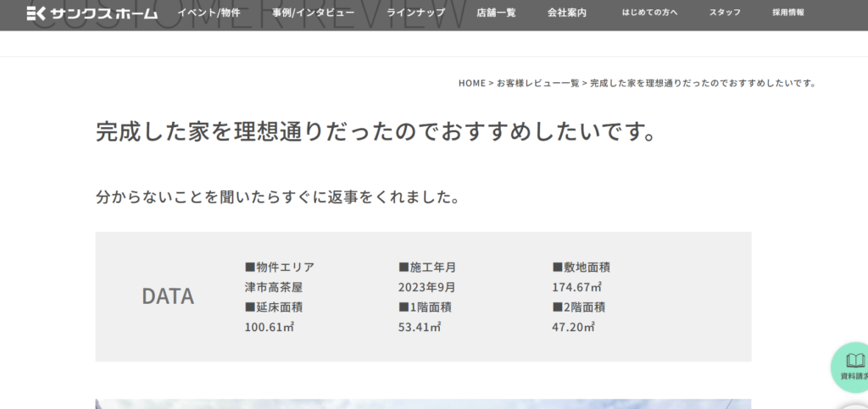This screenshot has width=868, height=409.
Task: Visit the はじめての方へ link
Action: [648, 13]
